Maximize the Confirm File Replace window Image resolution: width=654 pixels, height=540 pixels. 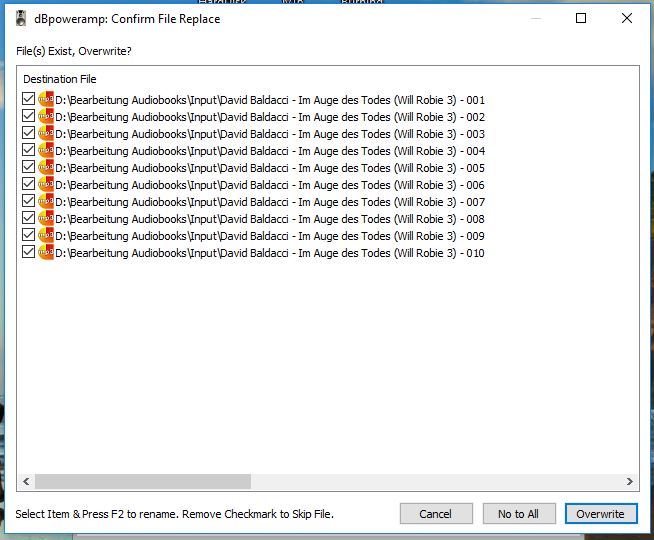tap(581, 18)
